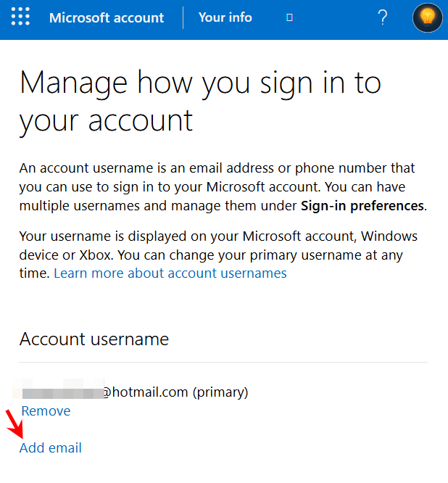Screen dimensions: 448x483
Task: Click the bold Sign-in preferences text
Action: (362, 206)
